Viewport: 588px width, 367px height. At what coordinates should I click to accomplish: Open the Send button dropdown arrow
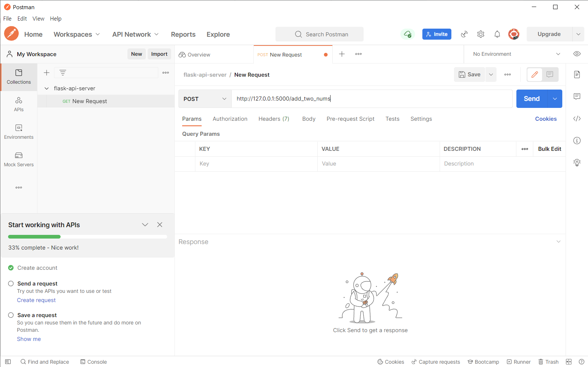coord(555,99)
